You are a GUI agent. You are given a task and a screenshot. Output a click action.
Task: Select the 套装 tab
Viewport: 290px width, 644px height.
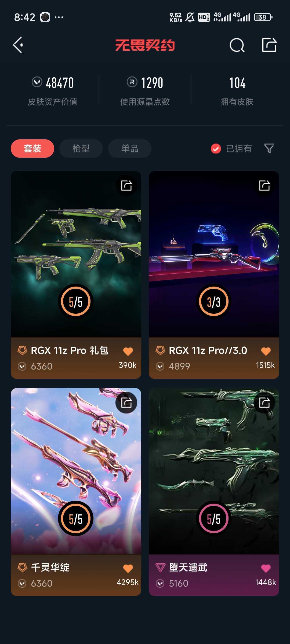click(x=32, y=148)
